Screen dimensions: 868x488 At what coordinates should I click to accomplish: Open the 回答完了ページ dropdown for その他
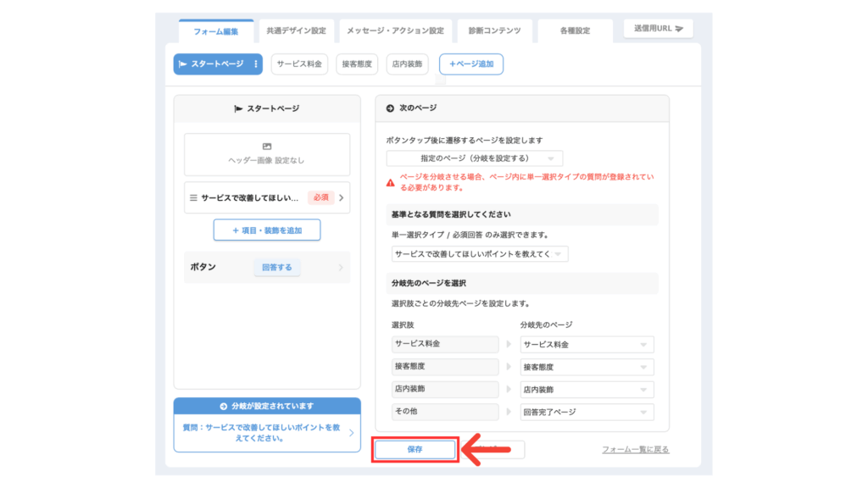point(587,413)
